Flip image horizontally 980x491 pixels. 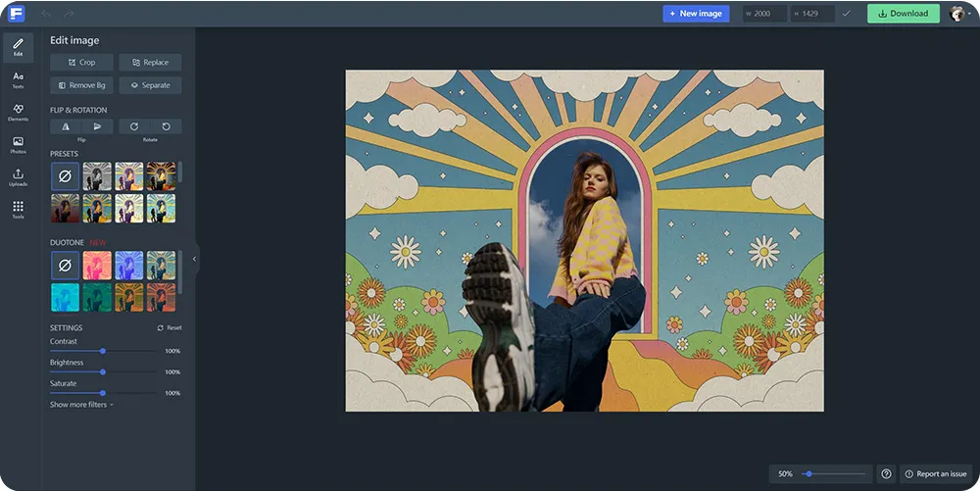click(x=66, y=126)
